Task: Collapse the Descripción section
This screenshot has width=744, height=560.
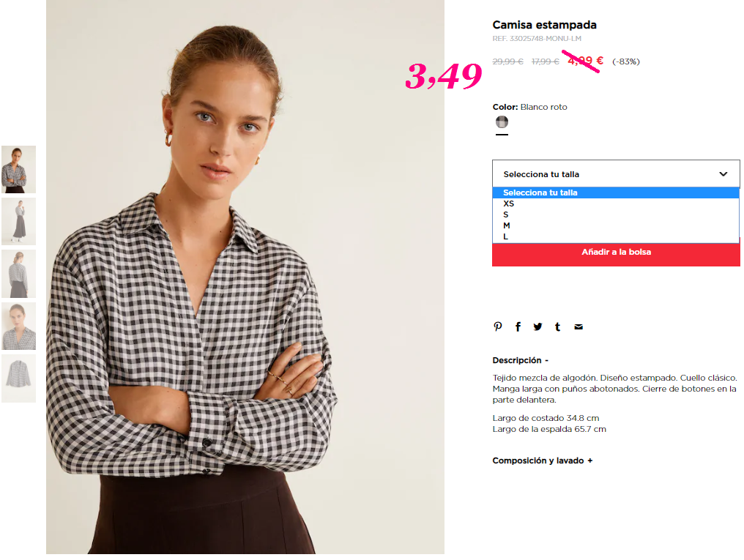Action: tap(520, 360)
